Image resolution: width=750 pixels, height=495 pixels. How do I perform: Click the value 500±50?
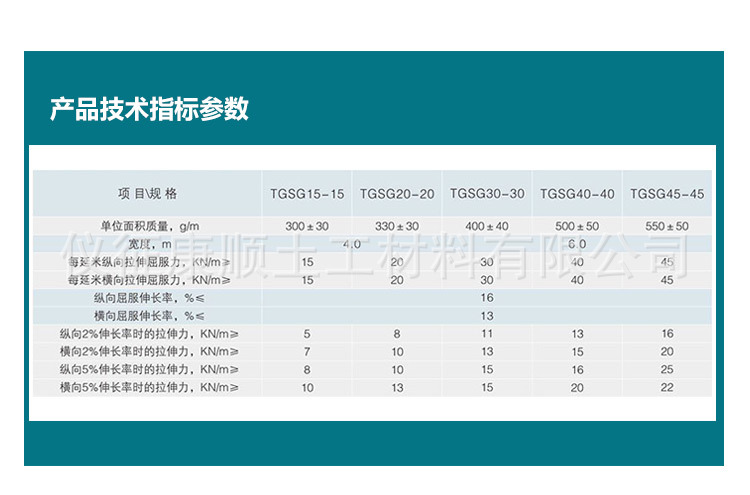577,226
